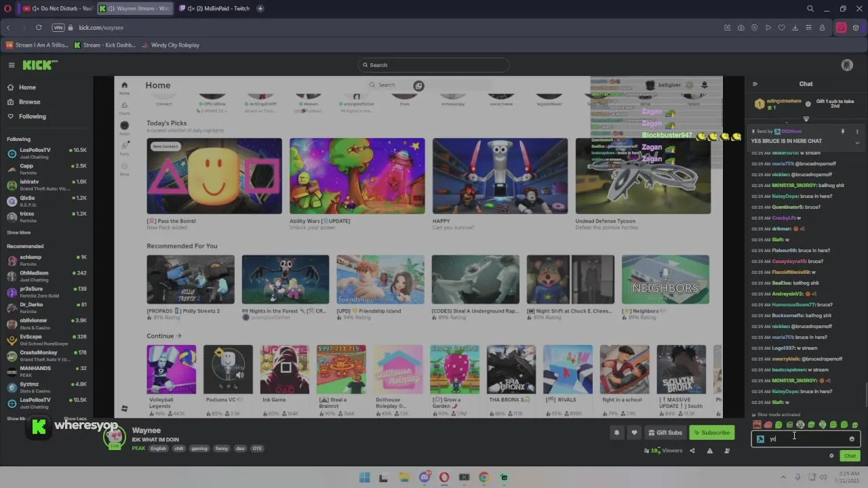
Task: Click the first red emote in emote row
Action: pos(757,425)
